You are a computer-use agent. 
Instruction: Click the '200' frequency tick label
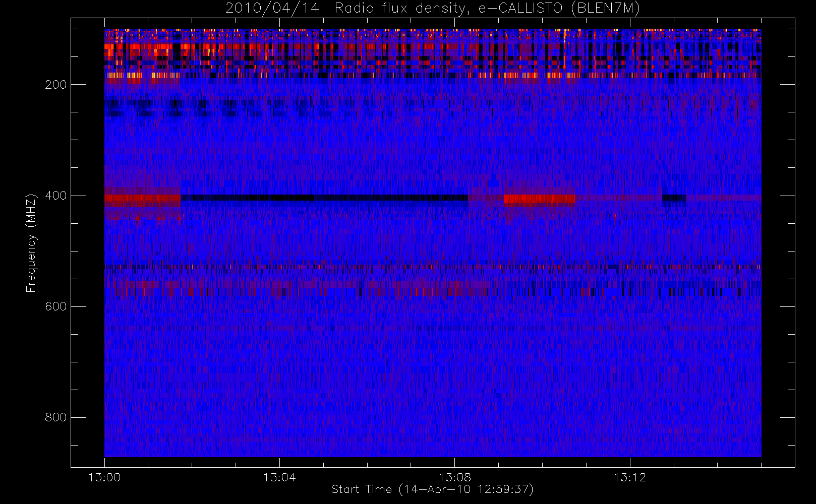[55, 85]
